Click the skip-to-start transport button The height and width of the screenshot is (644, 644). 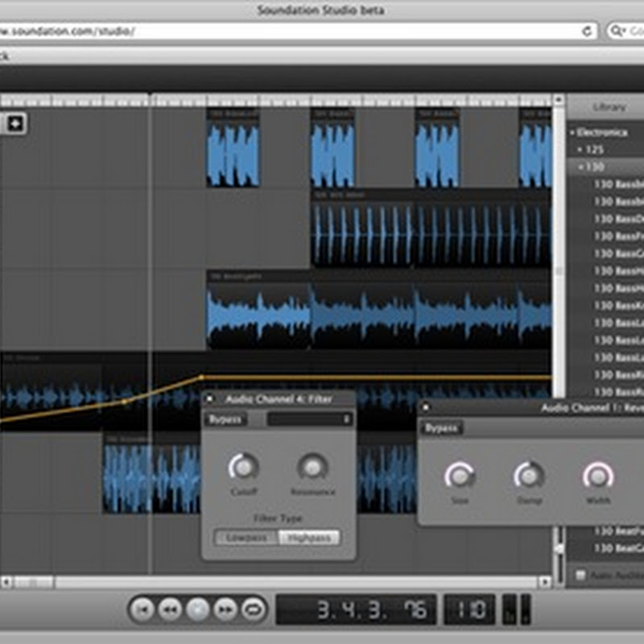(142, 609)
